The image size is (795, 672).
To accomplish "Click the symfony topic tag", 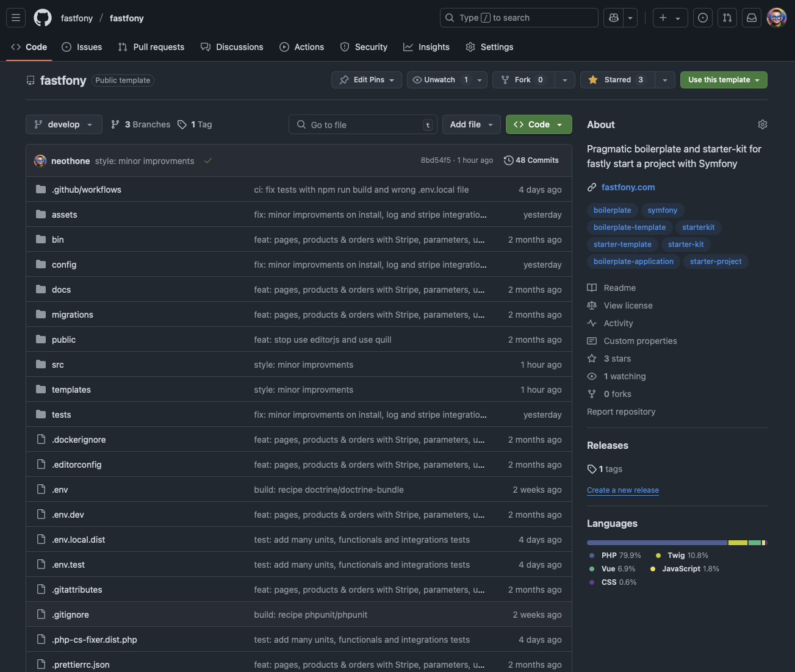I will pos(663,210).
